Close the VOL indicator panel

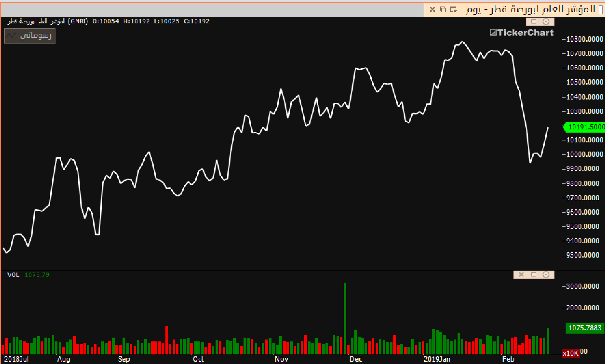521,274
